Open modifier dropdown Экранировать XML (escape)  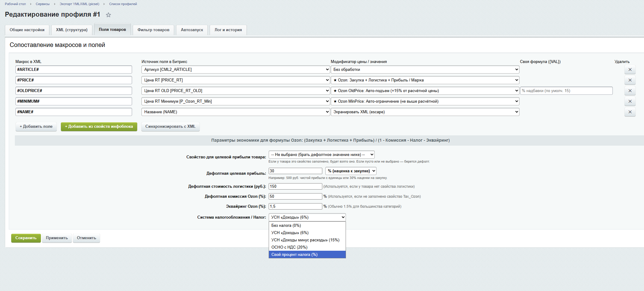[425, 112]
